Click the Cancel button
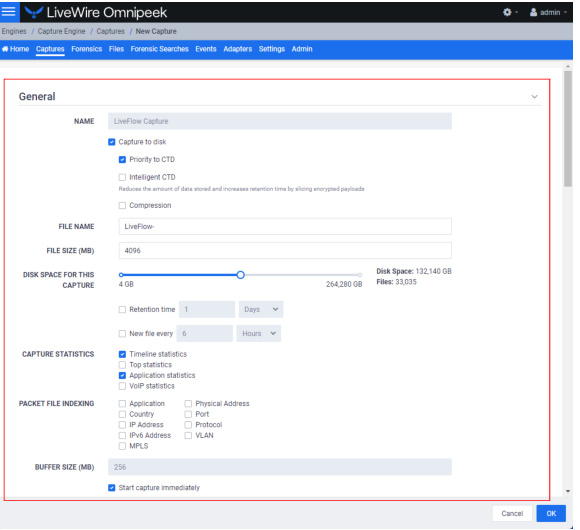 click(x=512, y=513)
